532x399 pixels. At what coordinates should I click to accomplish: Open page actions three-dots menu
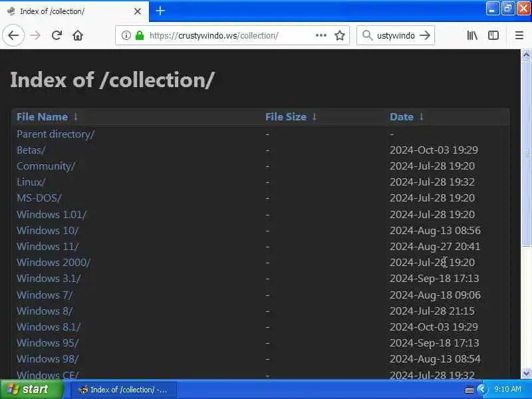coord(321,35)
